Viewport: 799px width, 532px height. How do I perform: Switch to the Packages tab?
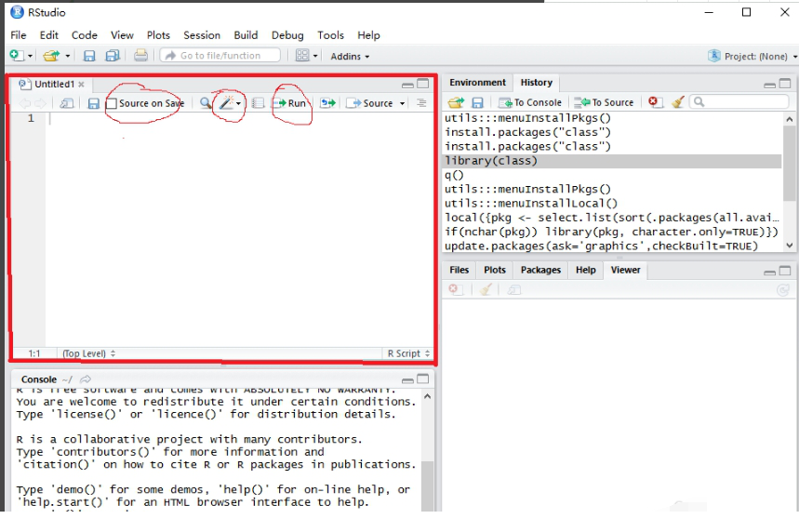point(540,270)
